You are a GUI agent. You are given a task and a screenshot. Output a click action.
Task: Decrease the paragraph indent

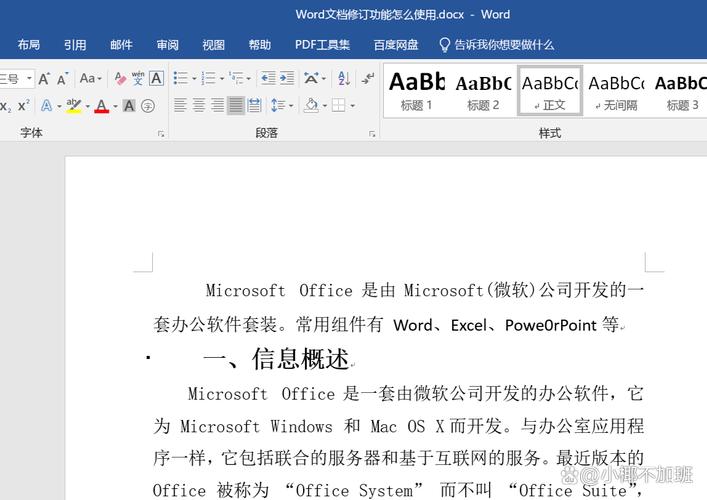coord(268,78)
